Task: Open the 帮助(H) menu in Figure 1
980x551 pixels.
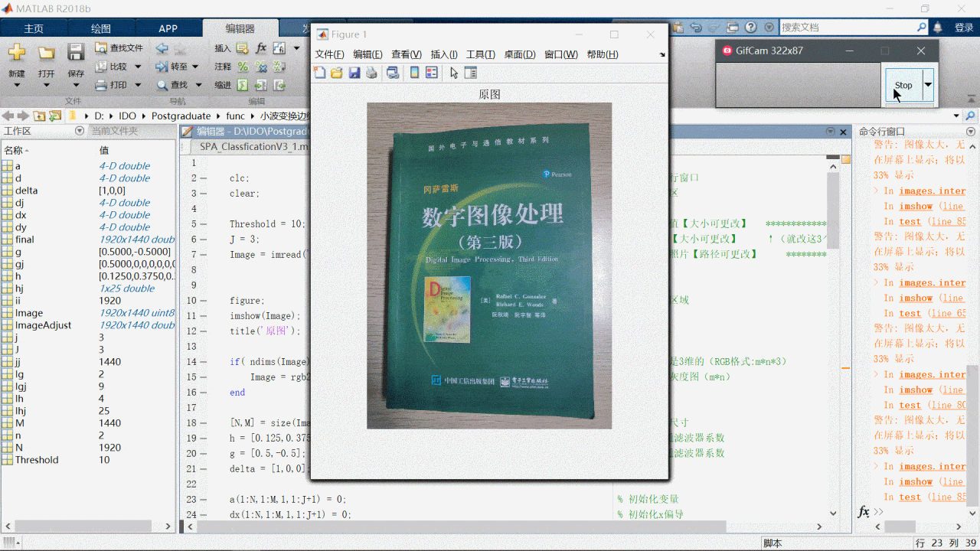Action: 603,54
